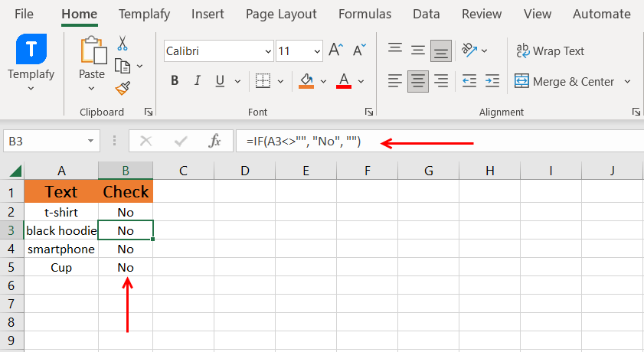This screenshot has height=352, width=644.
Task: Expand the Paste options arrow
Action: [x=92, y=88]
